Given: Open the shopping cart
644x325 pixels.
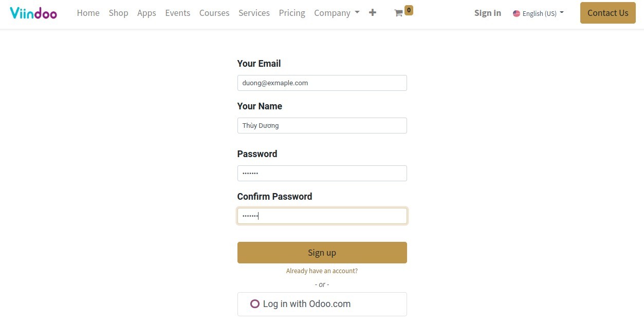Looking at the screenshot, I should (400, 13).
